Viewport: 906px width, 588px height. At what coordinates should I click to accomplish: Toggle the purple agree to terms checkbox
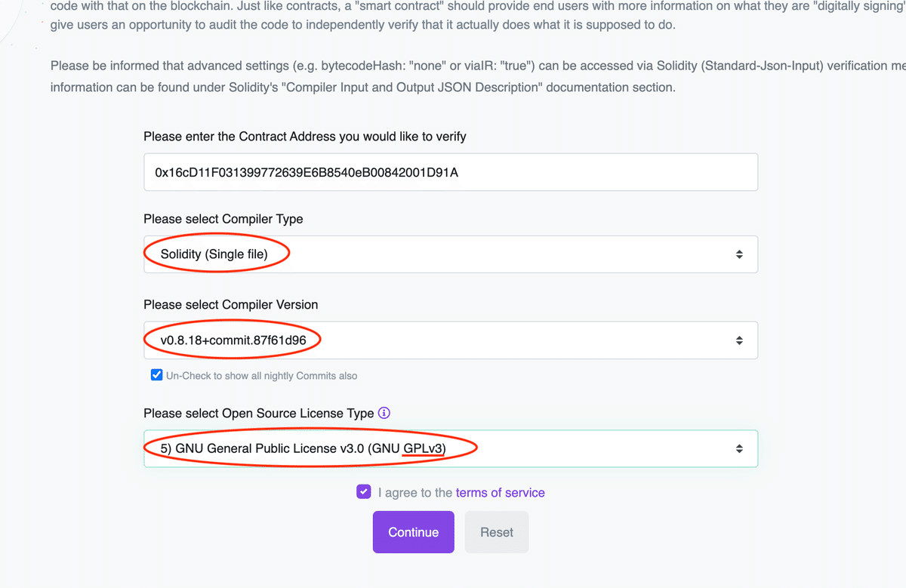pos(364,492)
